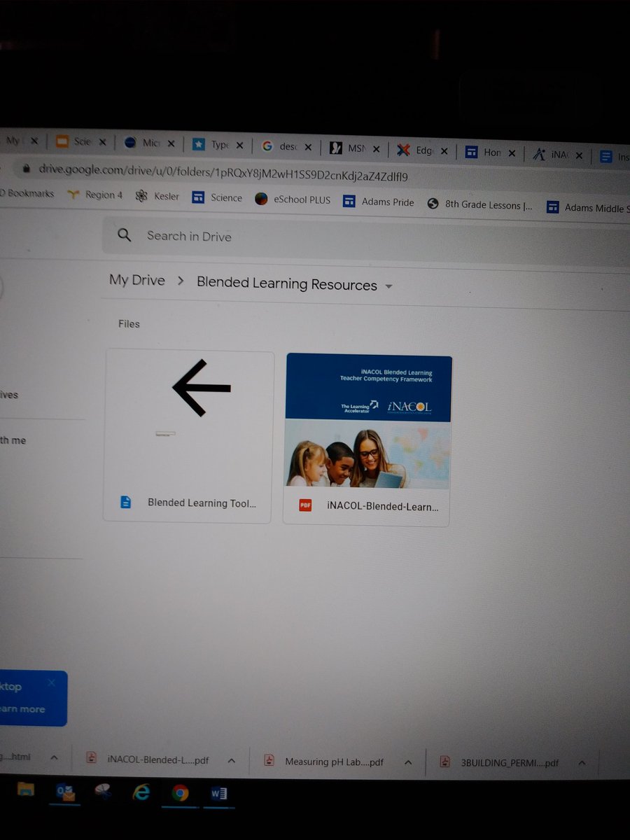Expand options for the .html download
Screen dimensions: 630x840
click(54, 758)
